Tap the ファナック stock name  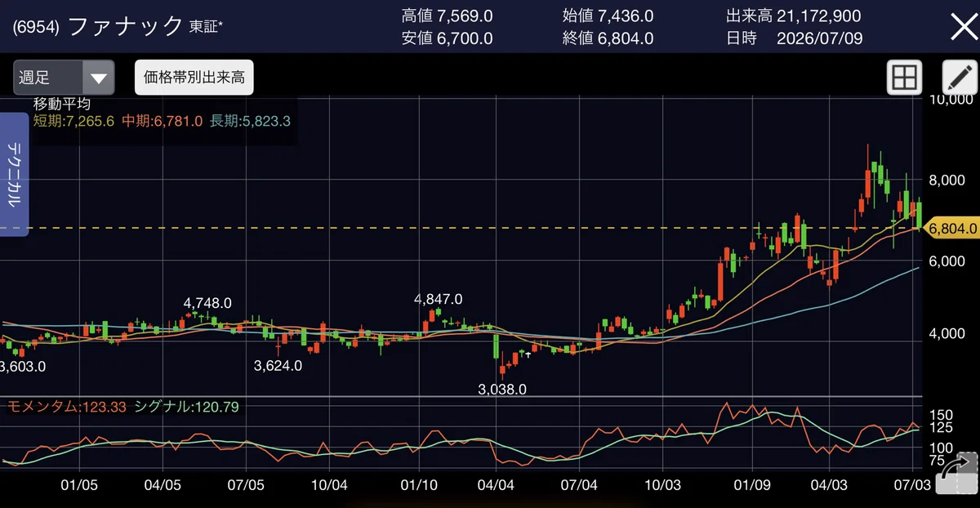(126, 27)
